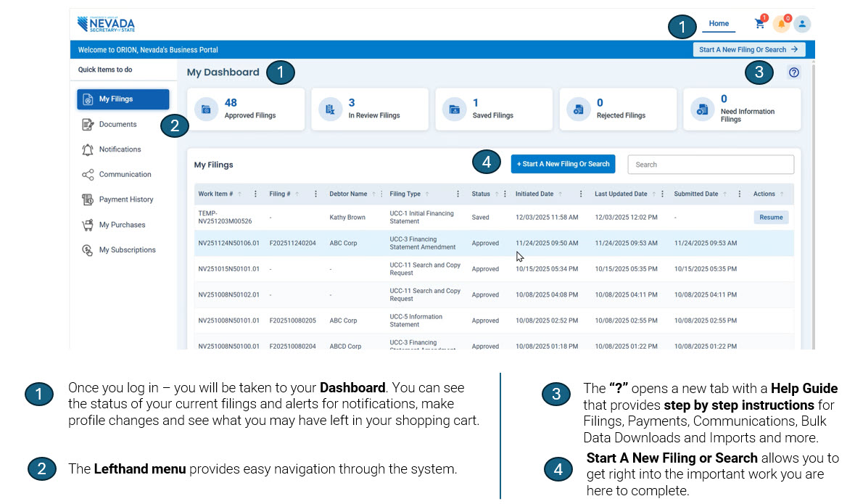
Task: Select work item NV251008N50102.01
Action: pyautogui.click(x=228, y=294)
